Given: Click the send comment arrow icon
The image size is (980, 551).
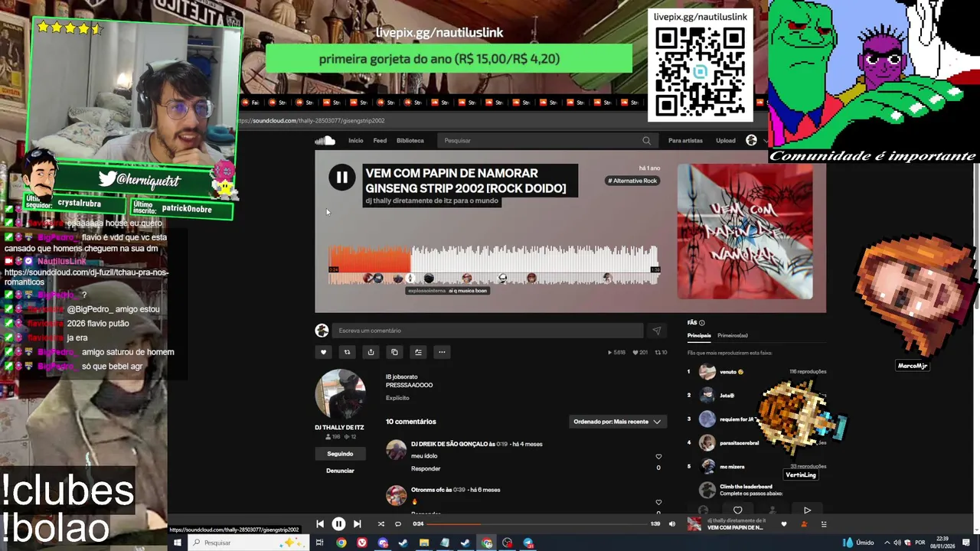Looking at the screenshot, I should click(x=656, y=331).
